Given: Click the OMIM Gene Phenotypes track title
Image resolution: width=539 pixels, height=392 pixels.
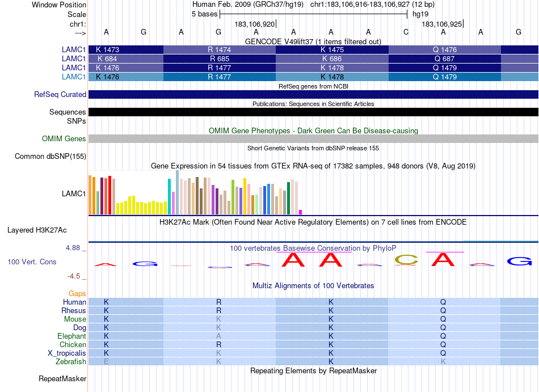Looking at the screenshot, I should click(313, 131).
